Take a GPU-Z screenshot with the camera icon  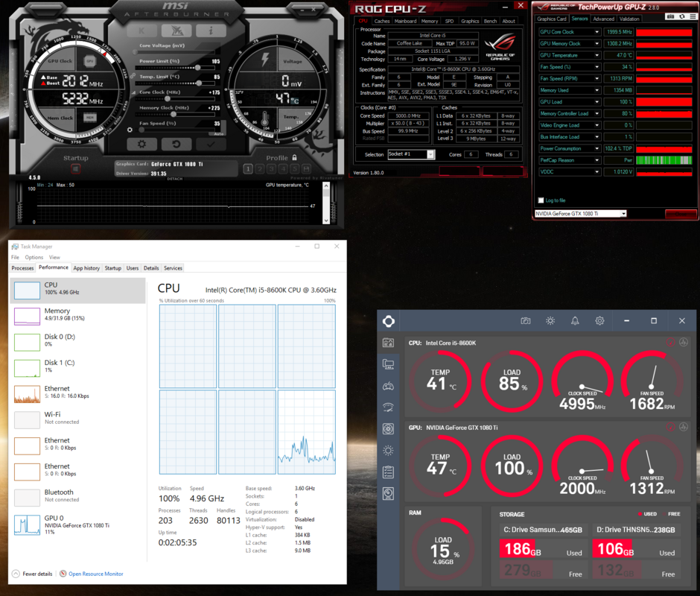point(670,16)
